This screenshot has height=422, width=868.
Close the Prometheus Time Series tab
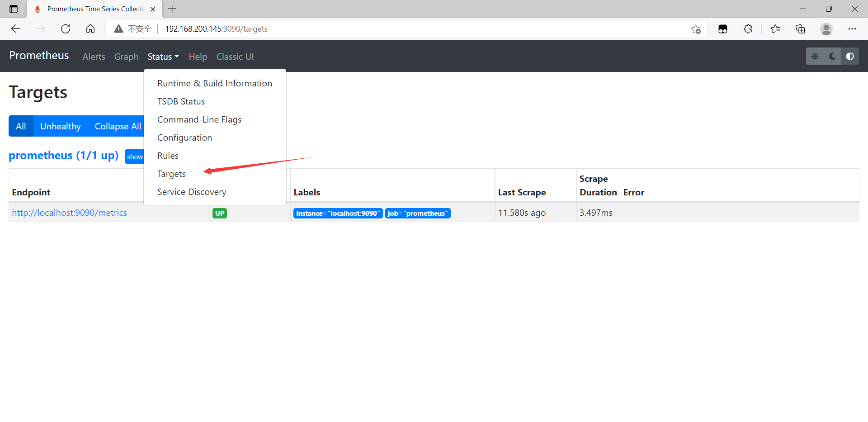[x=153, y=9]
